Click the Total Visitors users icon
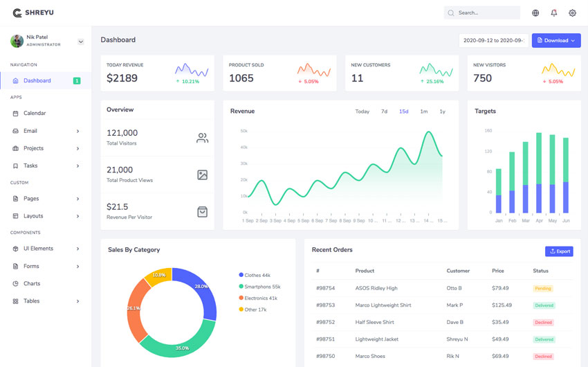This screenshot has width=588, height=367. (x=202, y=138)
